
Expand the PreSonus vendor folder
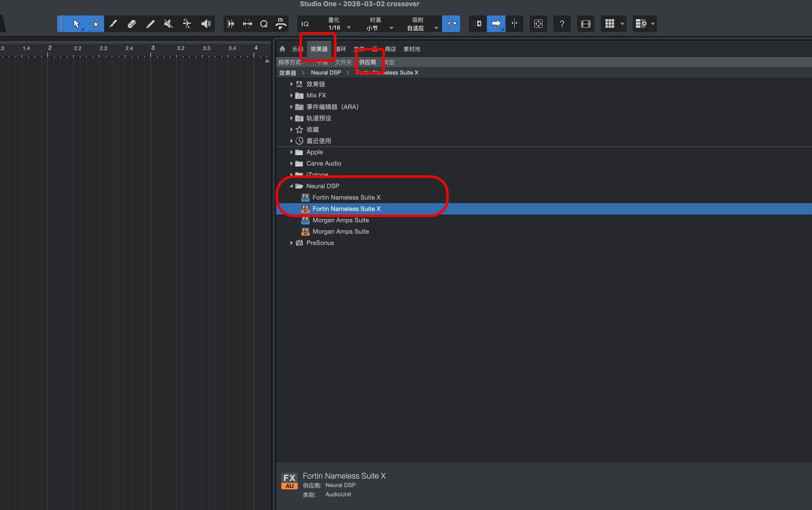click(291, 243)
